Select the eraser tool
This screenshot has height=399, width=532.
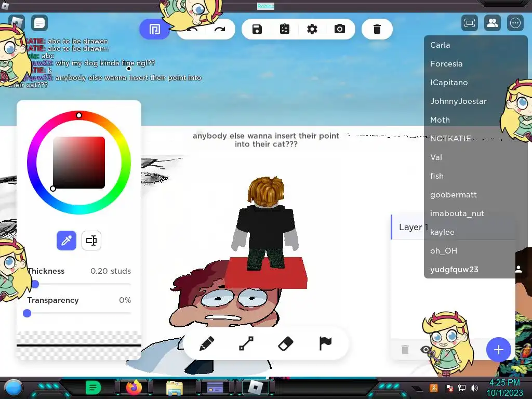click(x=286, y=343)
